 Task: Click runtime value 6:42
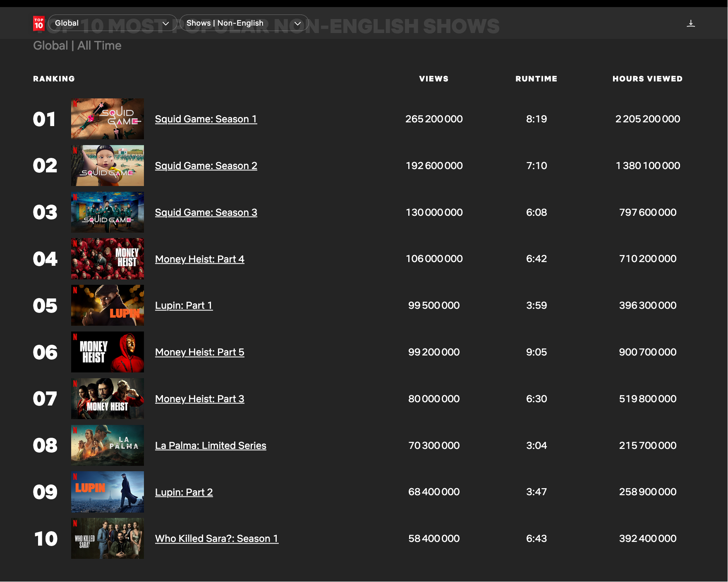536,259
